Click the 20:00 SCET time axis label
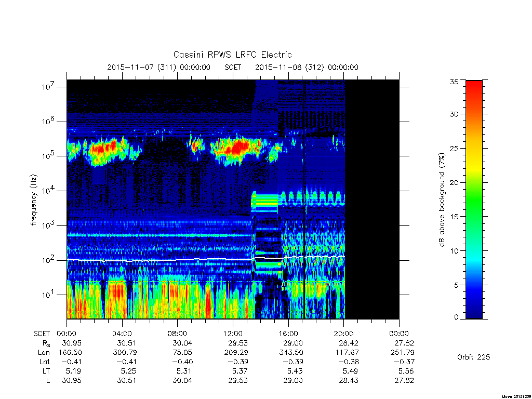Screen dimensions: 532x399 click(344, 334)
